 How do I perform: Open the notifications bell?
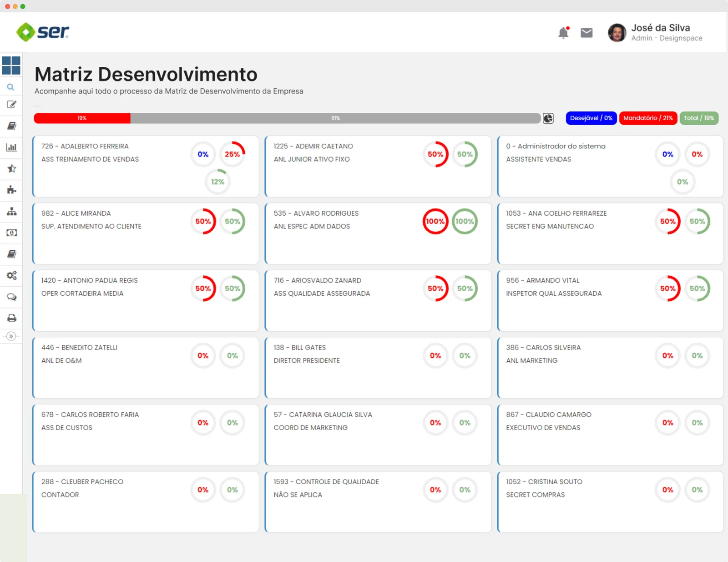(563, 33)
